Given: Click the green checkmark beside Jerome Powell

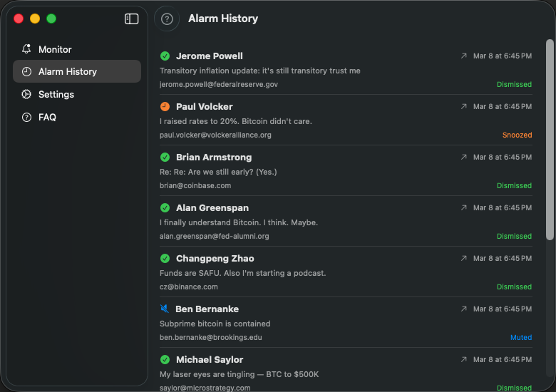Looking at the screenshot, I should (x=165, y=56).
